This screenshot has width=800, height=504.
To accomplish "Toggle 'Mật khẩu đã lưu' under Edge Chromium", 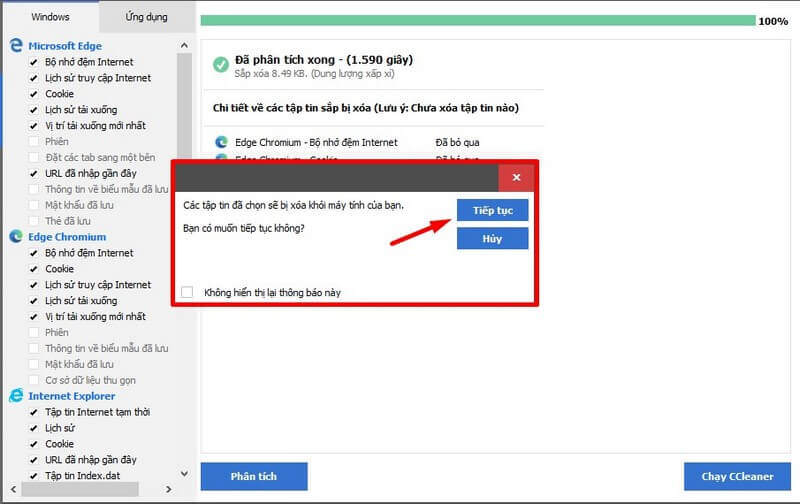I will click(35, 364).
